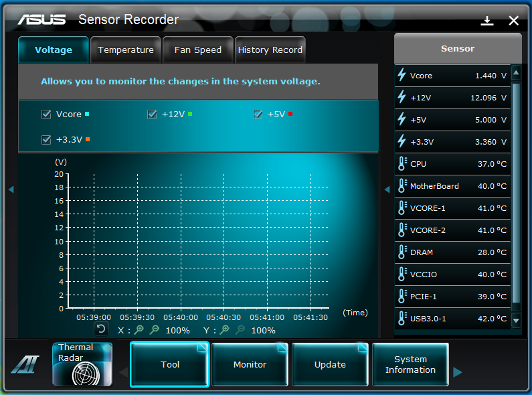
Task: Click the 05:40:00 time label on graph
Action: 181,317
